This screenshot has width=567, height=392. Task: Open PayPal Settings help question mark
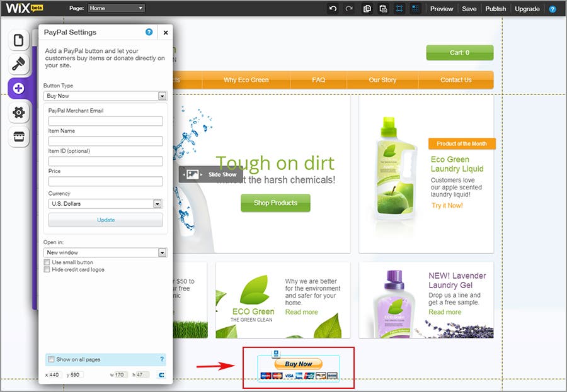point(149,32)
